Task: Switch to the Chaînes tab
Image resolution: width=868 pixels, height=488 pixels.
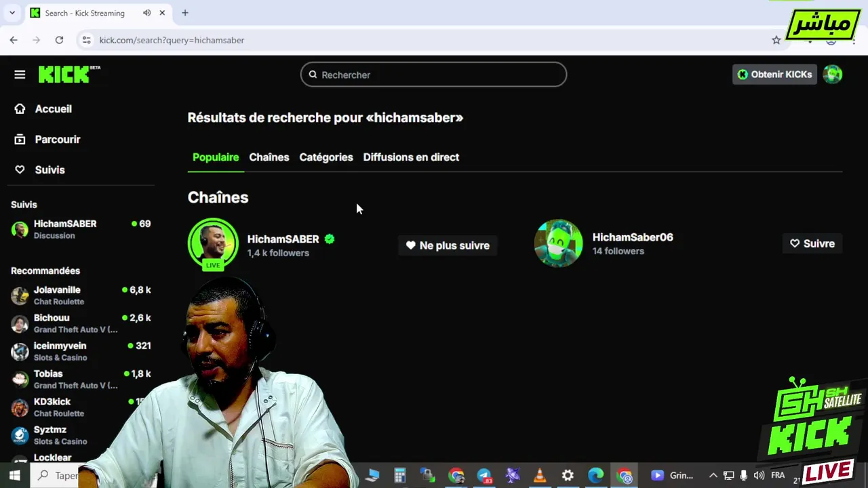Action: (269, 157)
